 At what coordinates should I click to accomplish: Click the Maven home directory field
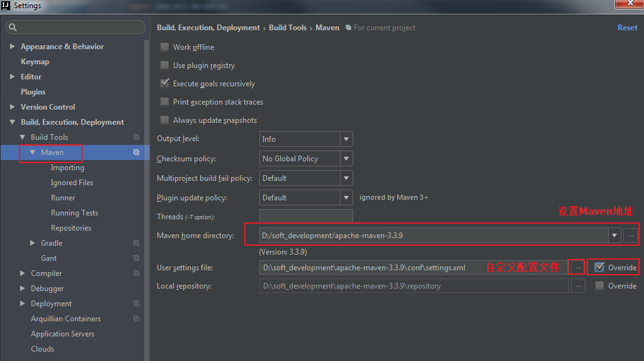(434, 236)
